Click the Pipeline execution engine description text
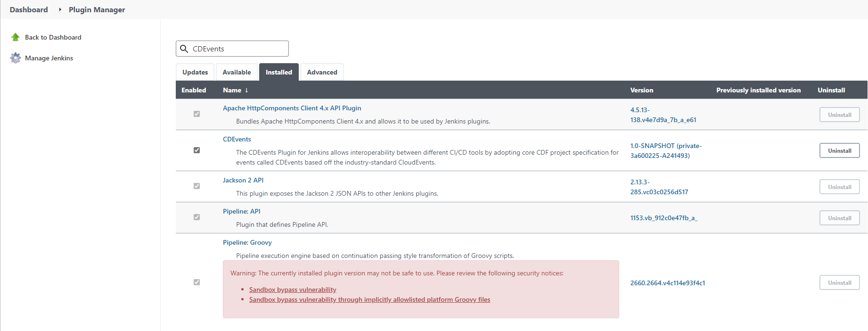Screen dimensions: 868x331 pos(375,256)
